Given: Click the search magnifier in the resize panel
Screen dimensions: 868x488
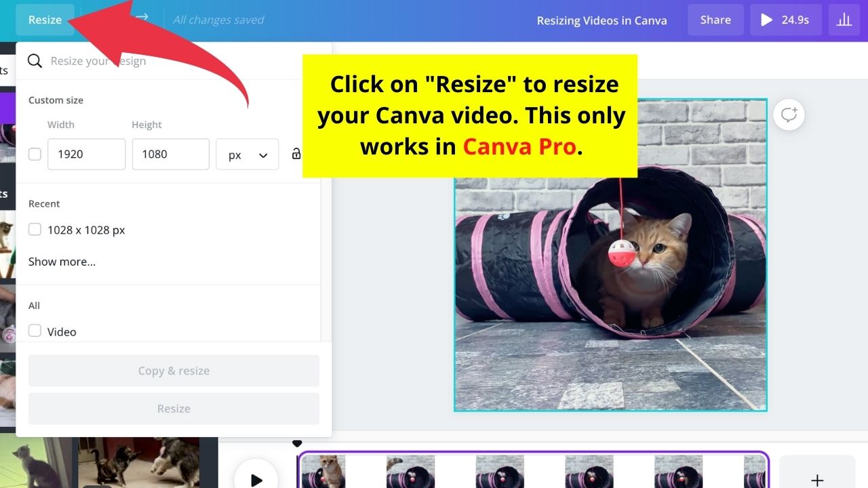Looking at the screenshot, I should (35, 60).
